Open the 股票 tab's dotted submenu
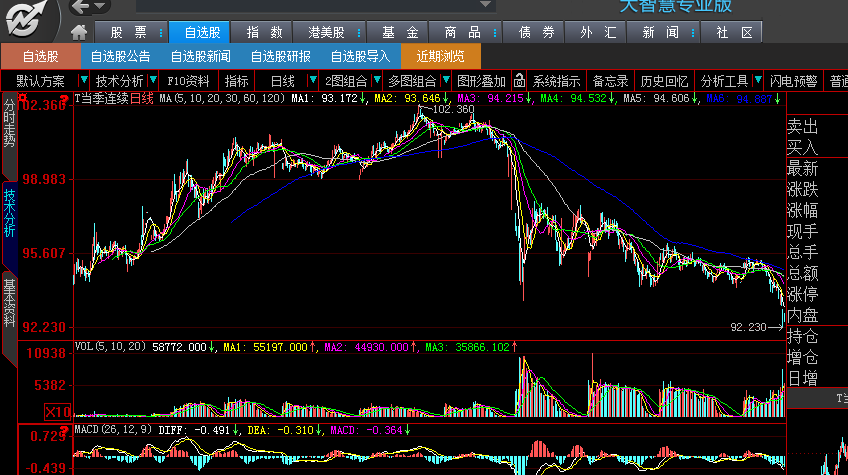 coord(161,33)
